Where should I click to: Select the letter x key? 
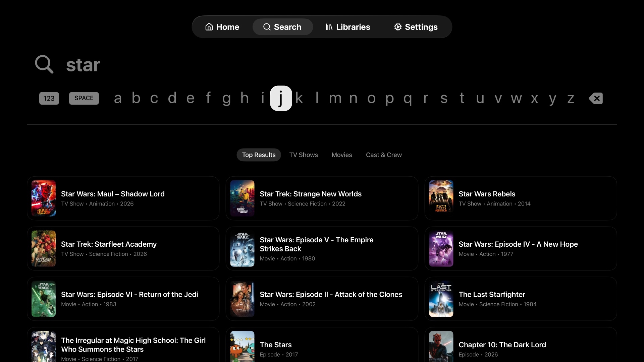coord(534,98)
